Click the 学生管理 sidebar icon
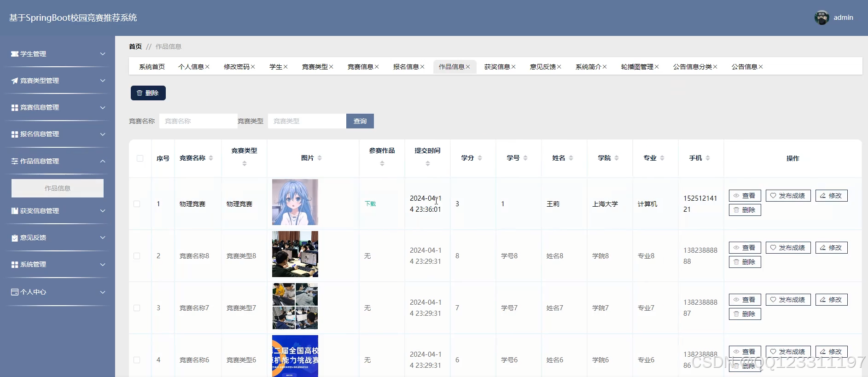Viewport: 868px width, 377px height. (15, 54)
